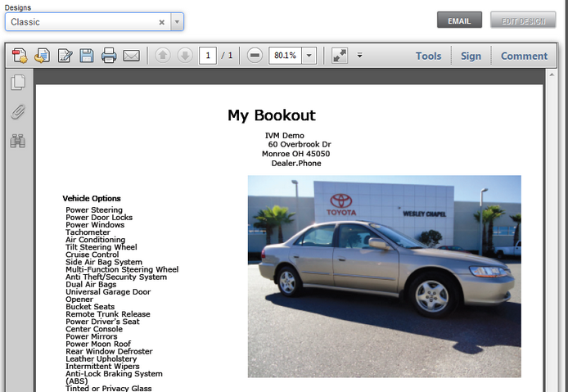Click the Toyota car photo

pyautogui.click(x=385, y=277)
